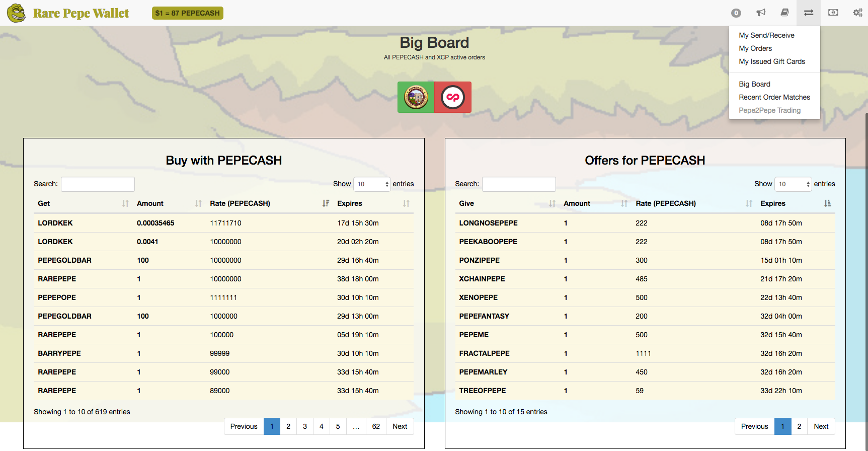Go to page 3 of Buy table
868x451 pixels.
305,426
